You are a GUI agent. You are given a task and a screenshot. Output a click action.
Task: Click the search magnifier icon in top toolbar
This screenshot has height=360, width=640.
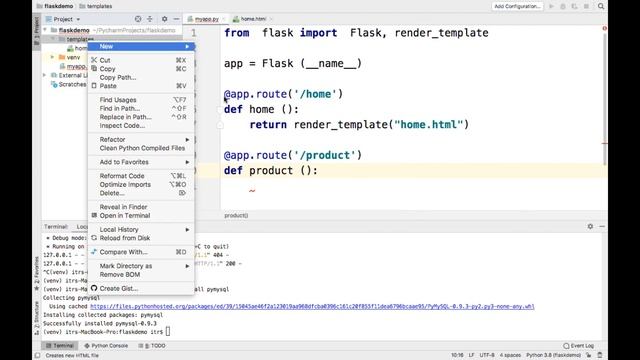click(601, 6)
